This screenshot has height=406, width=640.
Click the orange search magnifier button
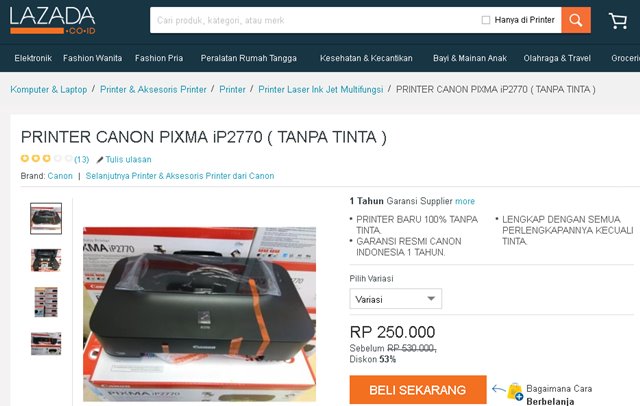click(x=576, y=20)
